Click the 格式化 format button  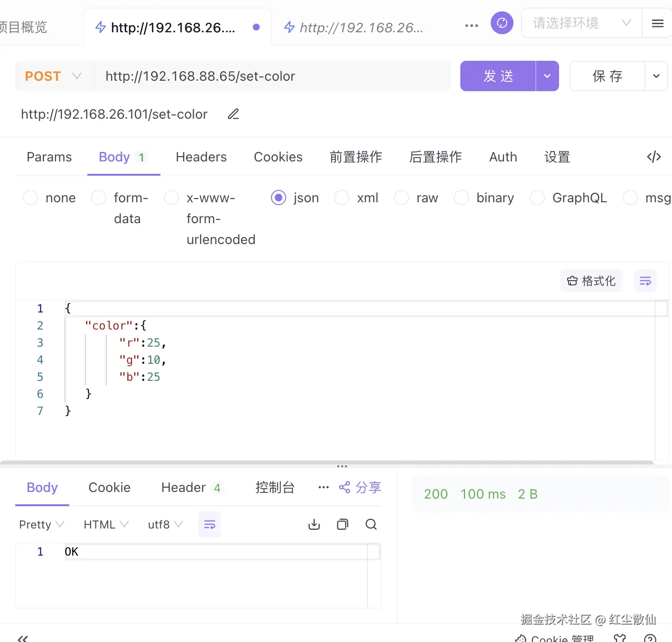[x=591, y=281]
